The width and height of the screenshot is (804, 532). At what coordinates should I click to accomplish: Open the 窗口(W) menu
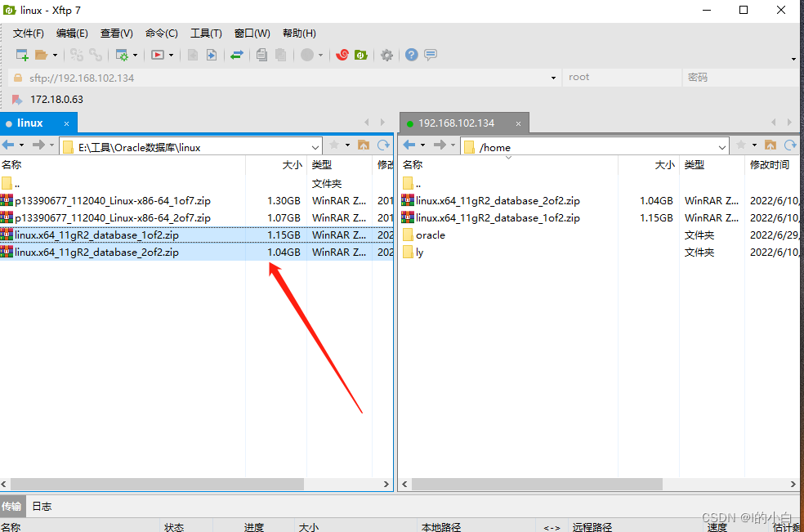coord(252,34)
